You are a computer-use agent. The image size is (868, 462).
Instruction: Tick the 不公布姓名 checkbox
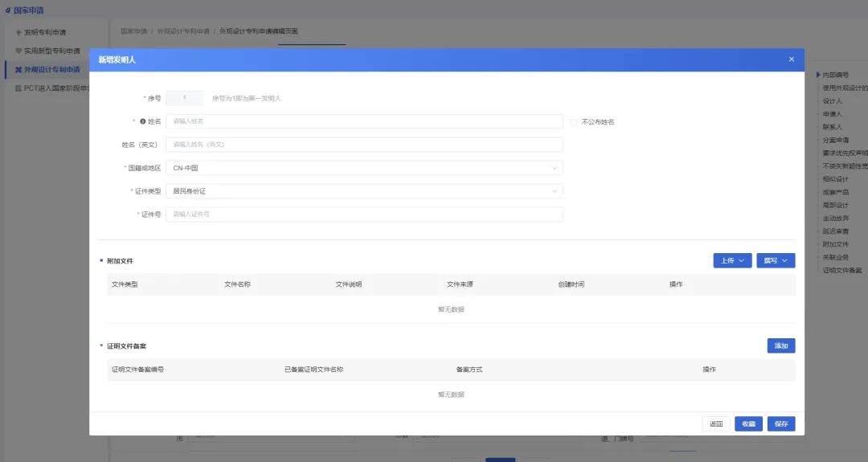click(x=573, y=122)
